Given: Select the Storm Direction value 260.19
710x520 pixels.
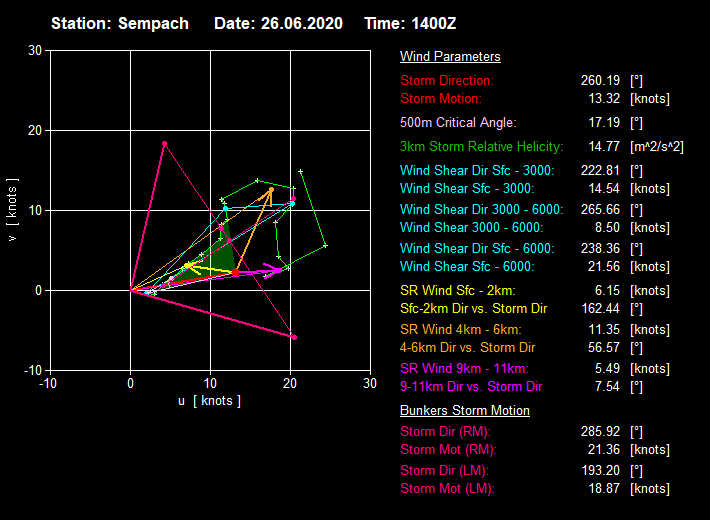Looking at the screenshot, I should point(599,80).
